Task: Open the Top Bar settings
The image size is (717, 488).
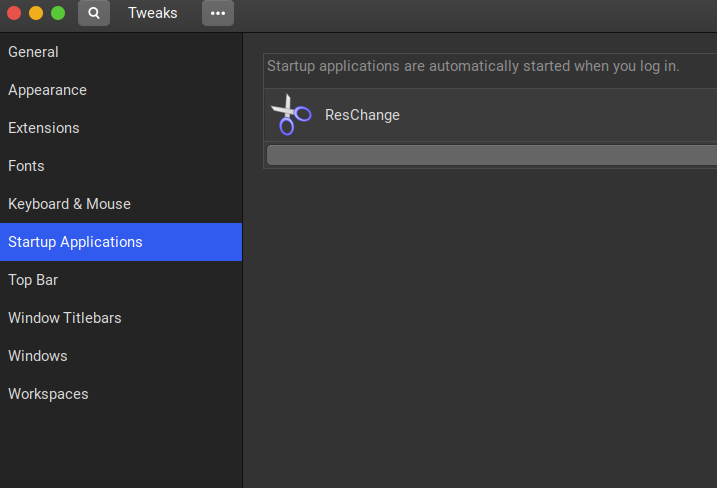Action: tap(121, 280)
